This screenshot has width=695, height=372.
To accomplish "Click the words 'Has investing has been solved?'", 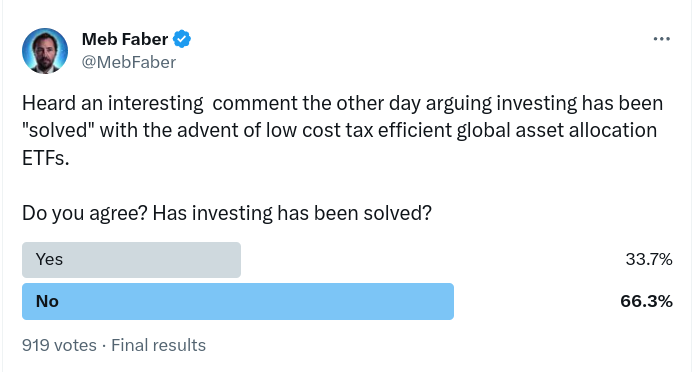I will coord(292,213).
